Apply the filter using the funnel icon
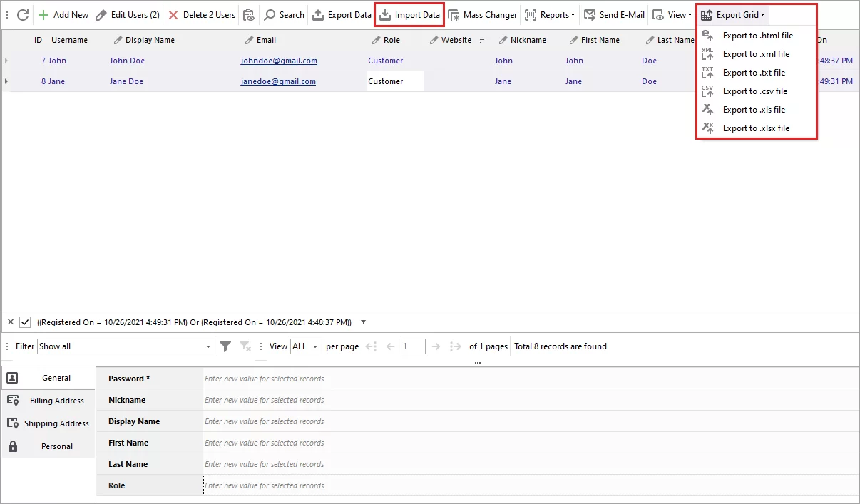860x504 pixels. click(x=225, y=346)
